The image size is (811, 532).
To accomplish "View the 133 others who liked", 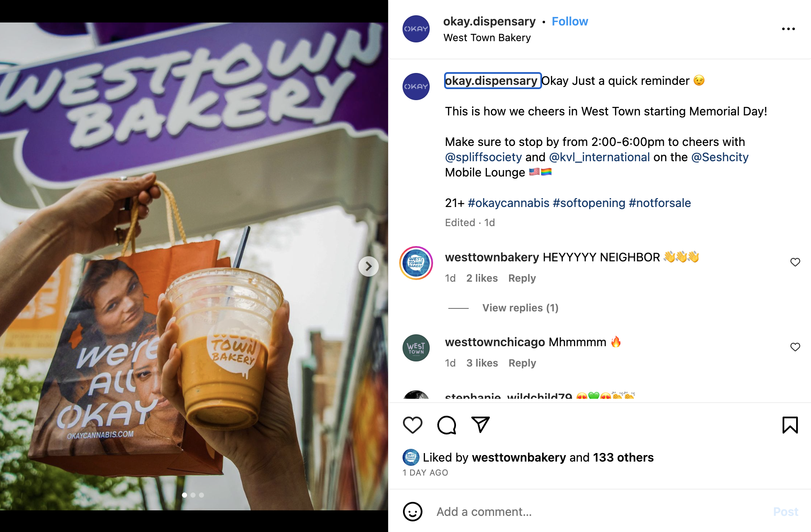I will tap(623, 458).
